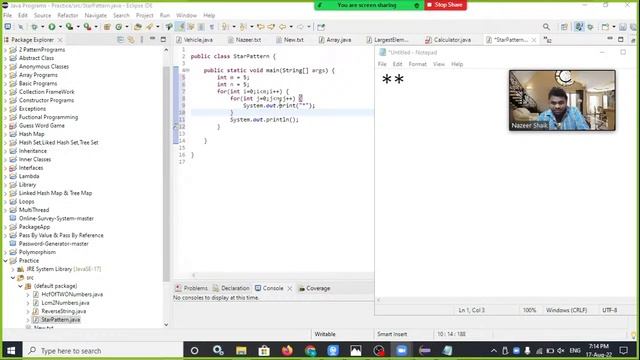The image size is (640, 360).
Task: Open Firefox from the taskbar
Action: coord(287,351)
